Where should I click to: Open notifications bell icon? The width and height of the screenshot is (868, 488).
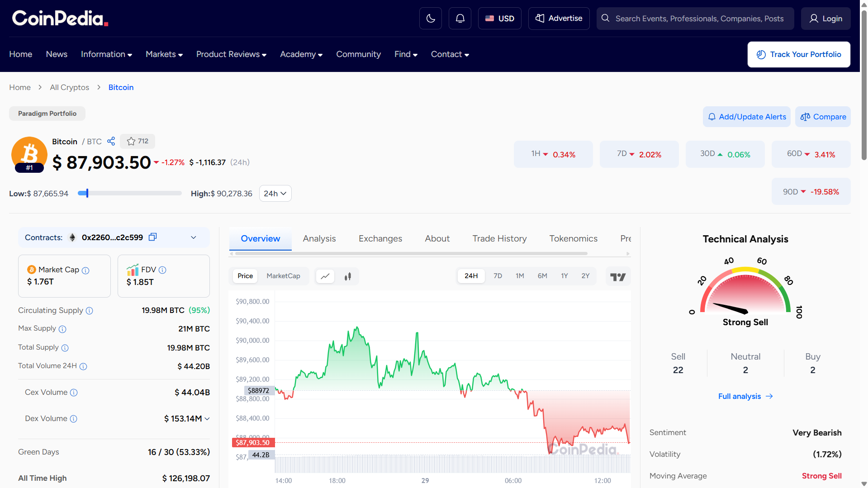(x=460, y=19)
